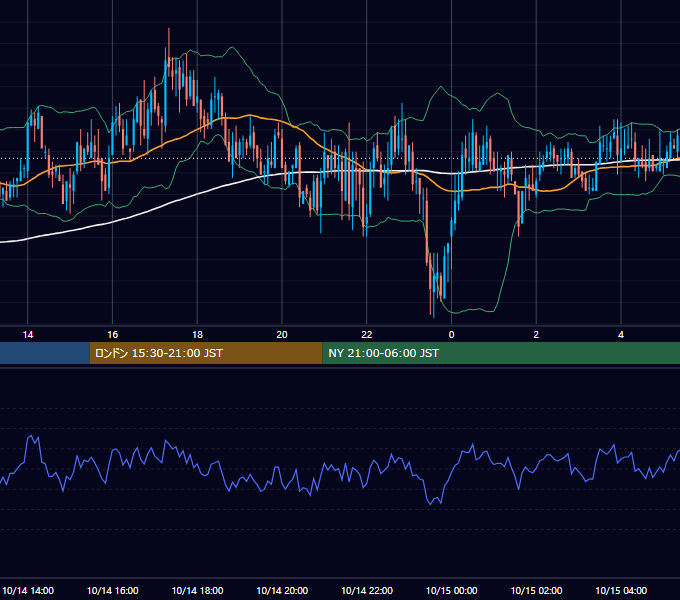Image resolution: width=680 pixels, height=600 pixels.
Task: Click the 10/14 20:00 date label
Action: tap(282, 590)
